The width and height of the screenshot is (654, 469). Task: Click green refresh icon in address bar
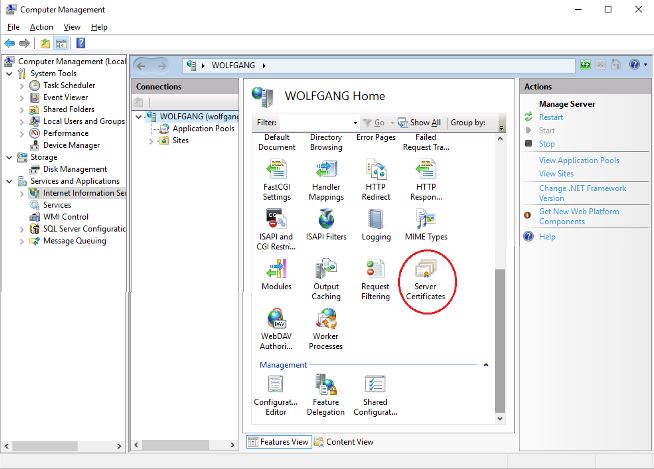586,65
